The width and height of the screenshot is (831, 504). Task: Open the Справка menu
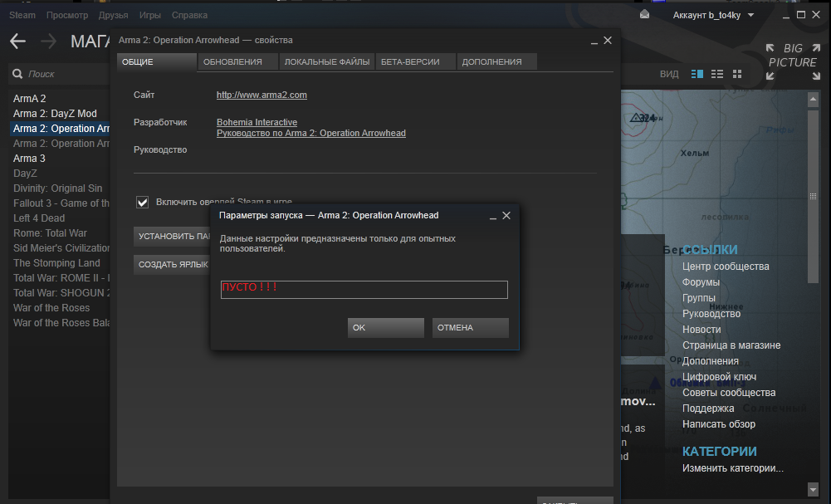pos(189,15)
